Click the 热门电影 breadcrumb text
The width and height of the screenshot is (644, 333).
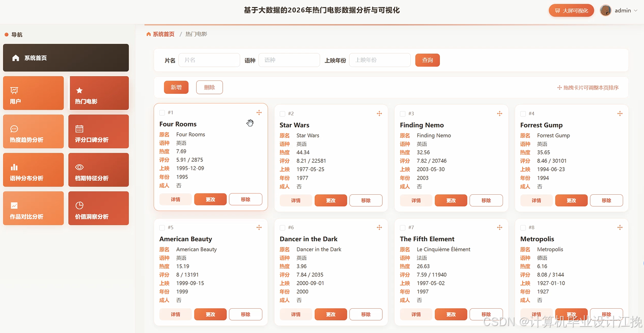[196, 34]
